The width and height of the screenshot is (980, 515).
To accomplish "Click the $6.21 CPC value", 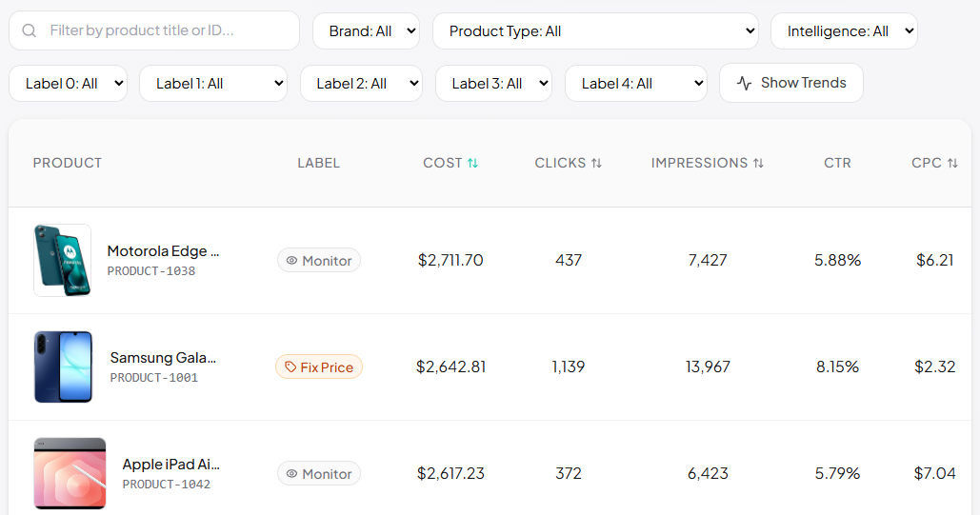I will click(935, 260).
